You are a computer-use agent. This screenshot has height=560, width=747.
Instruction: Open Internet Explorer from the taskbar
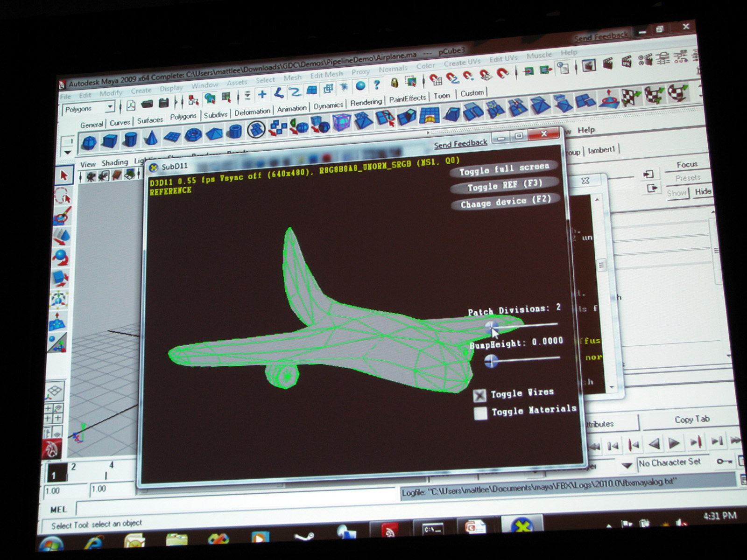point(93,543)
